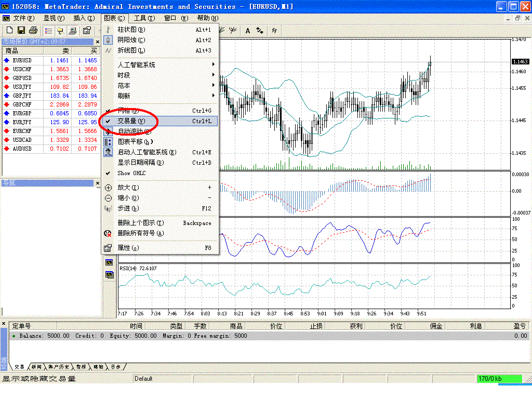Switch to the 新闻 terminal tab

(36, 367)
